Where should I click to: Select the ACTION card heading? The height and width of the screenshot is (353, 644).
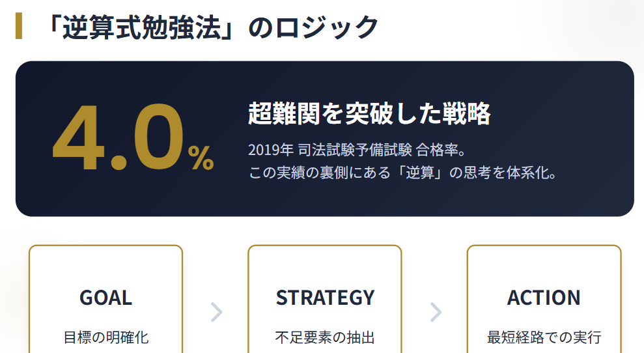[544, 298]
